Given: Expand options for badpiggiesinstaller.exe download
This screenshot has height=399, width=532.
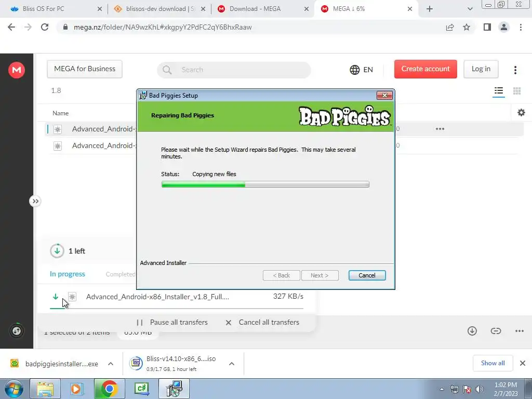Looking at the screenshot, I should tap(111, 364).
